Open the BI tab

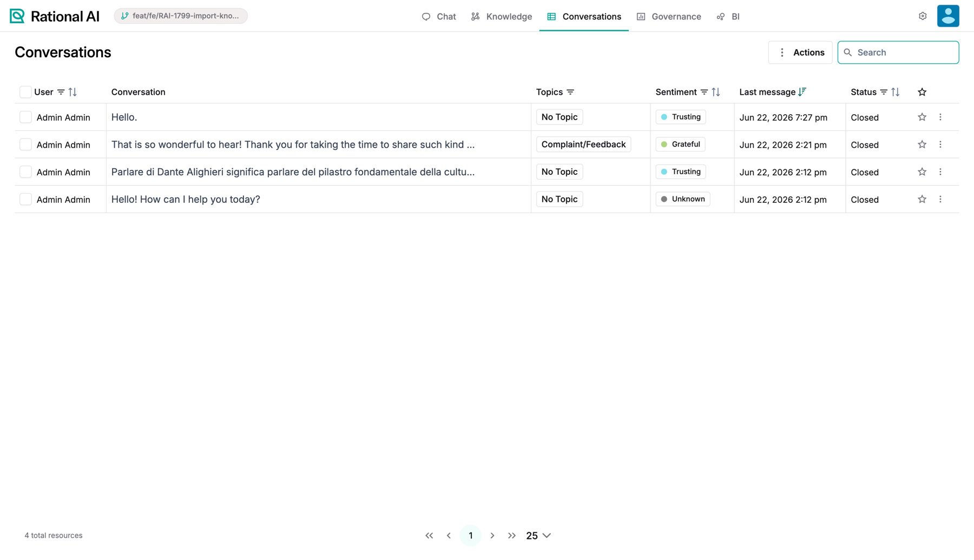[728, 16]
